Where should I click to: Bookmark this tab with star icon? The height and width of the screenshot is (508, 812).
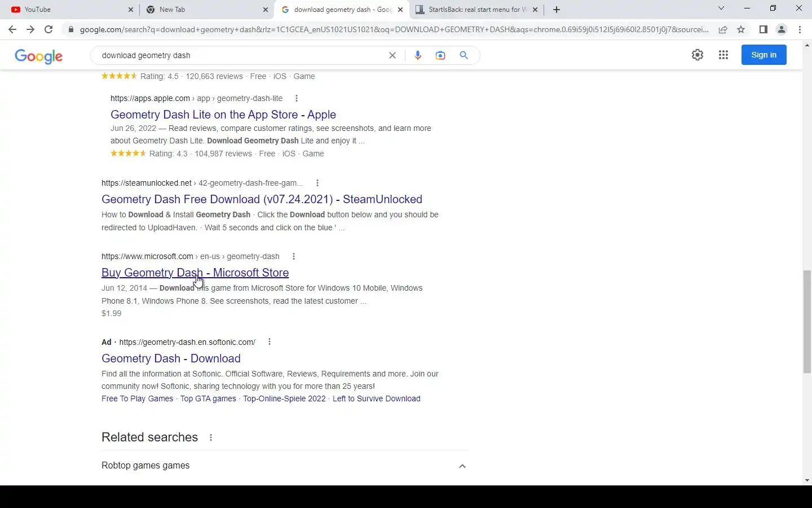(741, 29)
